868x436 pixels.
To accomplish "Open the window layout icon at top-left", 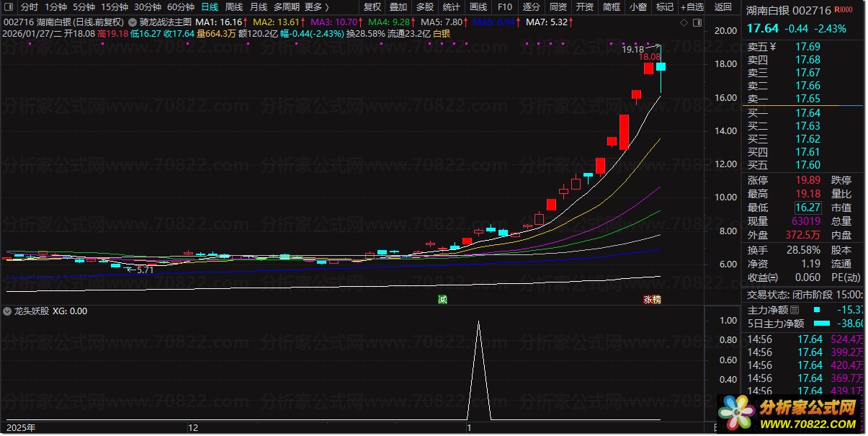I will tap(8, 7).
